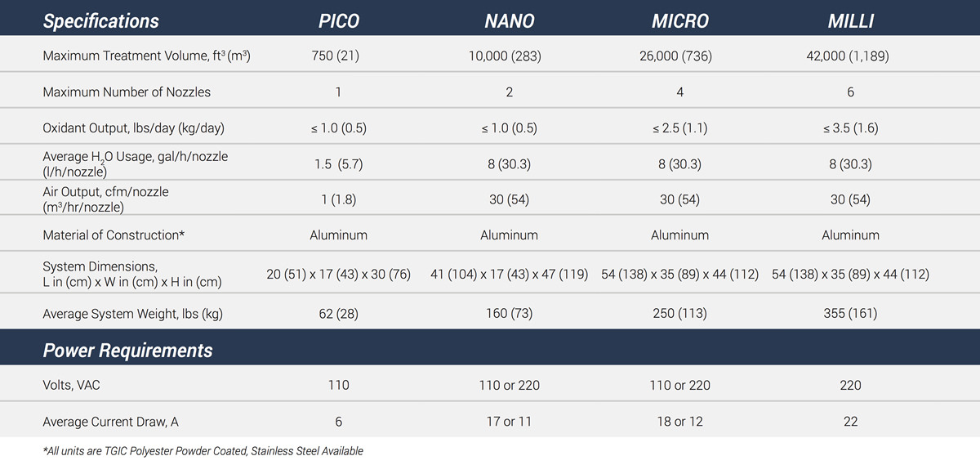This screenshot has height=465, width=980.
Task: Select the MILLI column heading
Action: pos(851,21)
